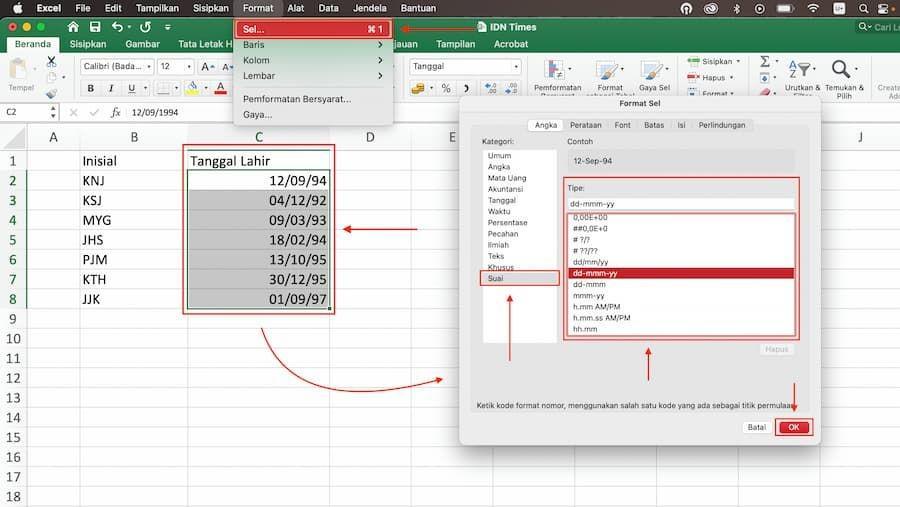Switch to Perlindungan tab in Format Sel
Viewport: 900px width, 507px height.
point(721,125)
